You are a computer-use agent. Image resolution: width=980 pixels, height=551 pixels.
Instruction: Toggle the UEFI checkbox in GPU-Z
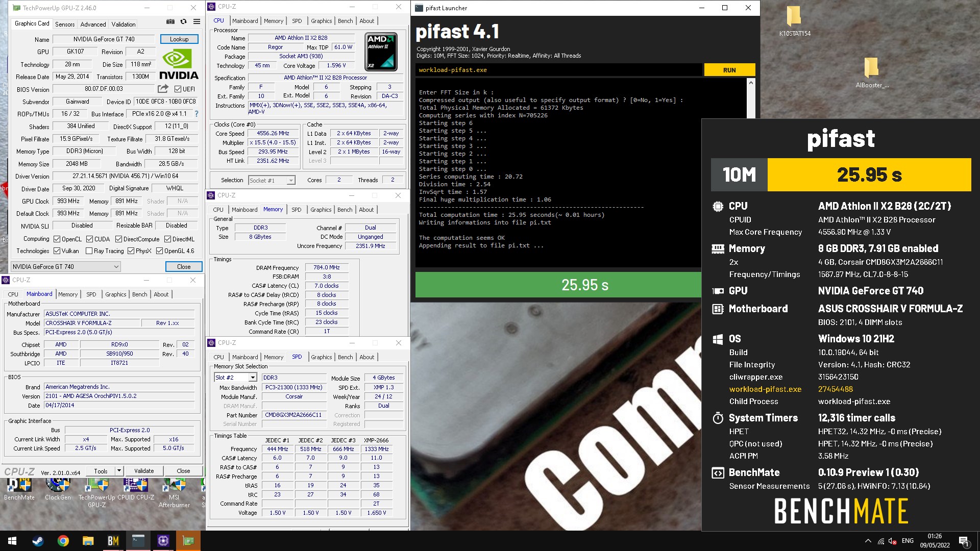point(178,89)
